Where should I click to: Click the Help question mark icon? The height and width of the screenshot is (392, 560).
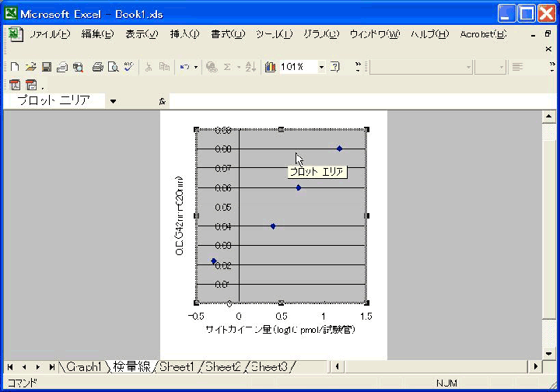coord(335,68)
